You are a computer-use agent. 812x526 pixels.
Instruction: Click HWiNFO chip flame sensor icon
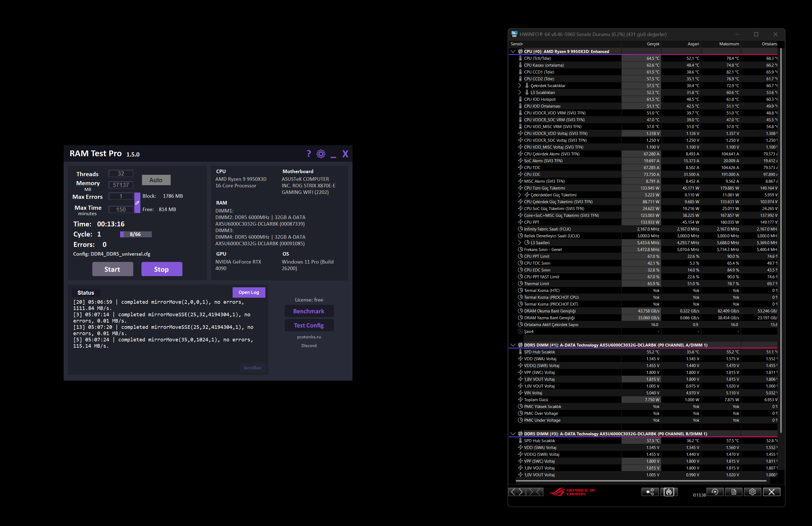[669, 492]
